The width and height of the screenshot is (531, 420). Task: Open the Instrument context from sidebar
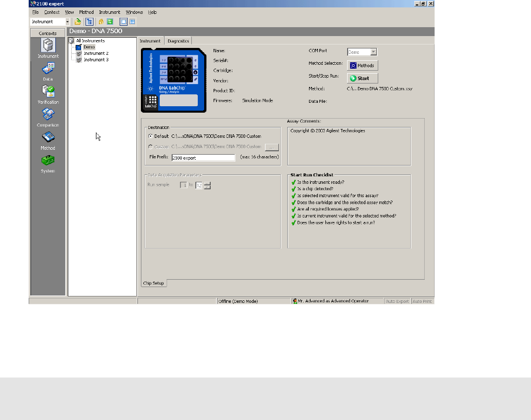pyautogui.click(x=48, y=48)
